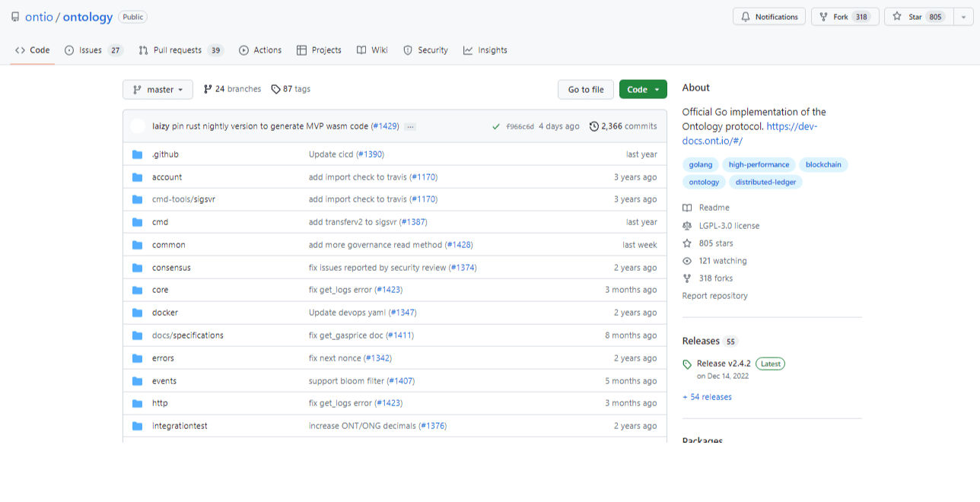Click the commit history clock icon
980x502 pixels.
(x=594, y=126)
